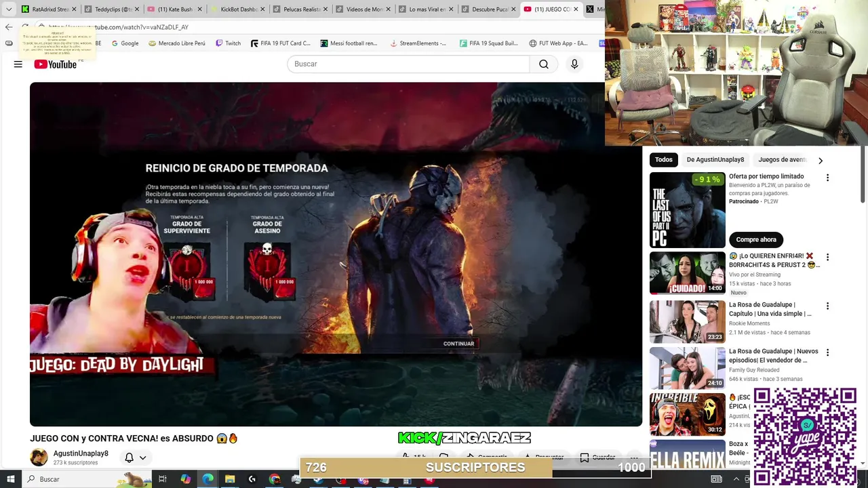The height and width of the screenshot is (488, 868).
Task: Open the INCREIBLE Ghostface video thumbnail
Action: (x=688, y=414)
